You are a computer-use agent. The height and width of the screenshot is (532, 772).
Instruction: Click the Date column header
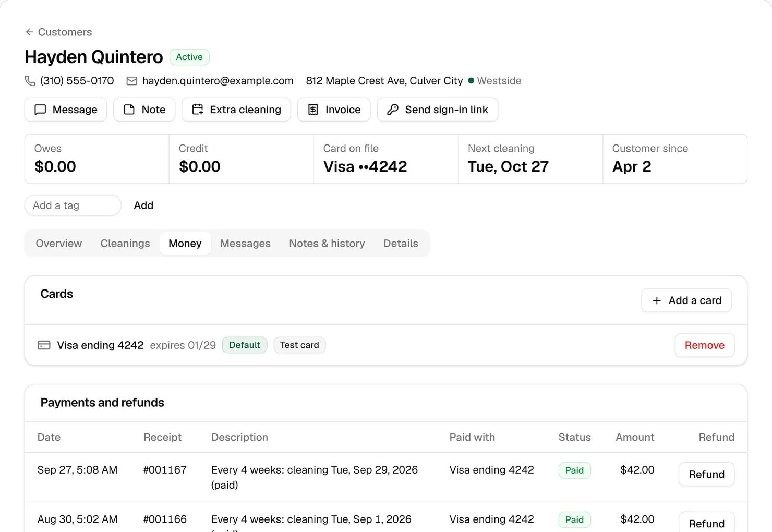pyautogui.click(x=49, y=437)
